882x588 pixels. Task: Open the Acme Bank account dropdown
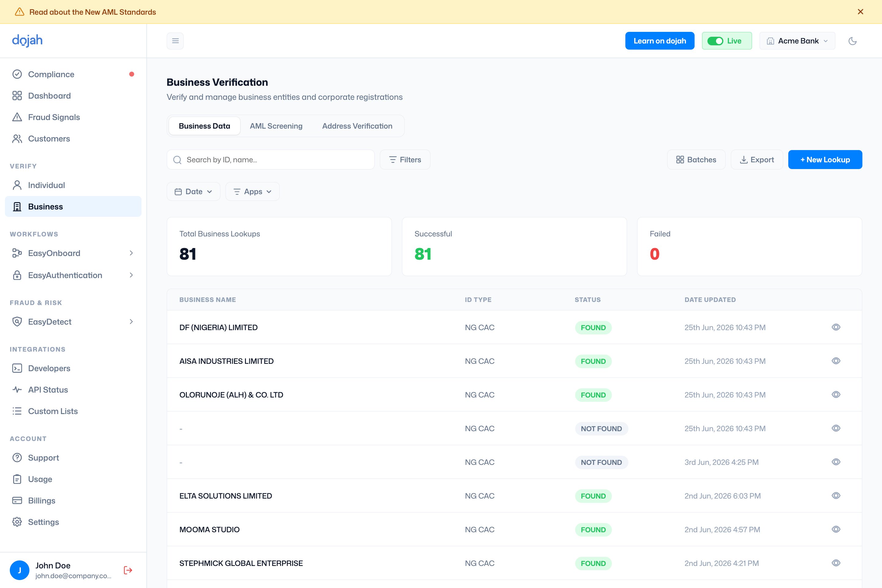tap(797, 41)
